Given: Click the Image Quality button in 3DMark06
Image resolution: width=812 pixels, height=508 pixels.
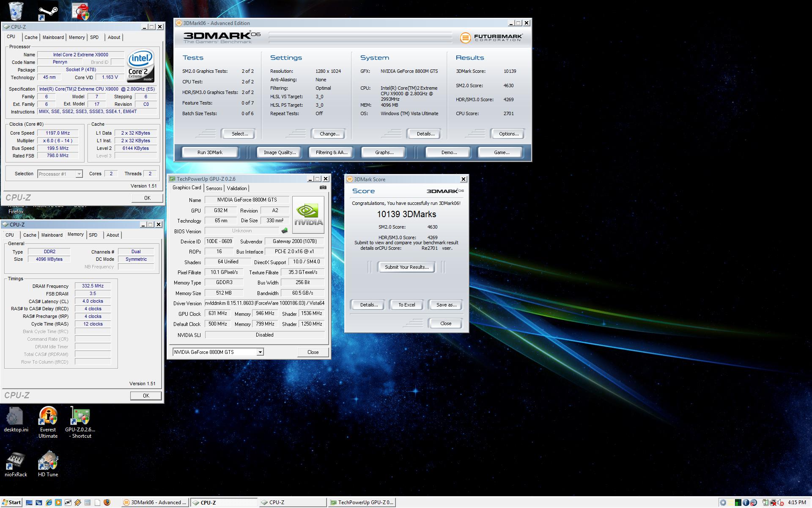Looking at the screenshot, I should (280, 152).
